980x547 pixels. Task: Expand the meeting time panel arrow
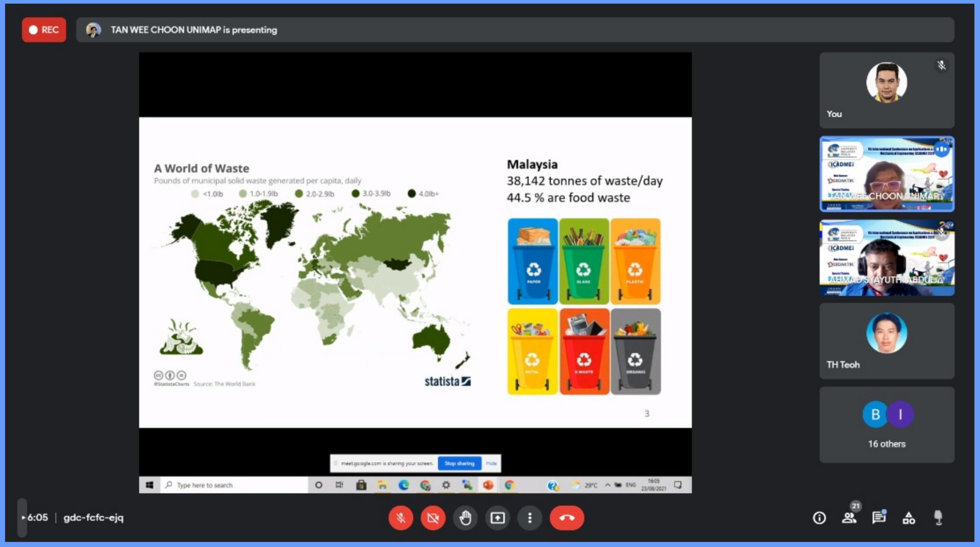pos(23,518)
